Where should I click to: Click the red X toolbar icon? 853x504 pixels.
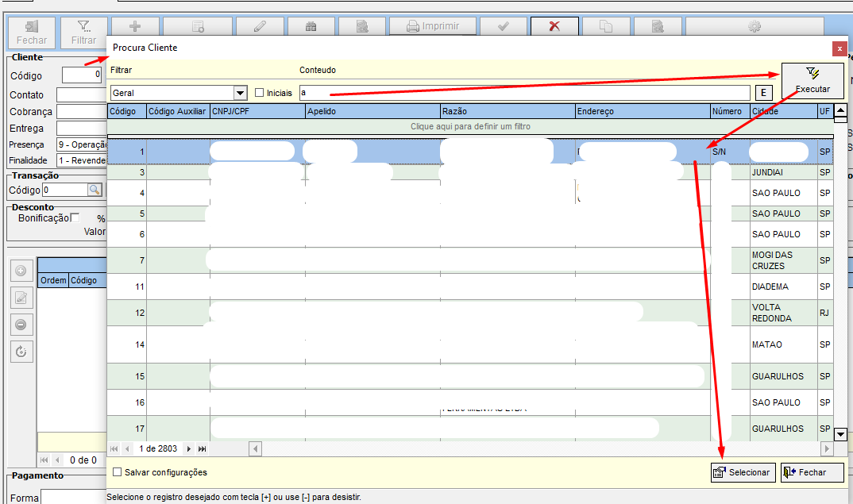554,26
